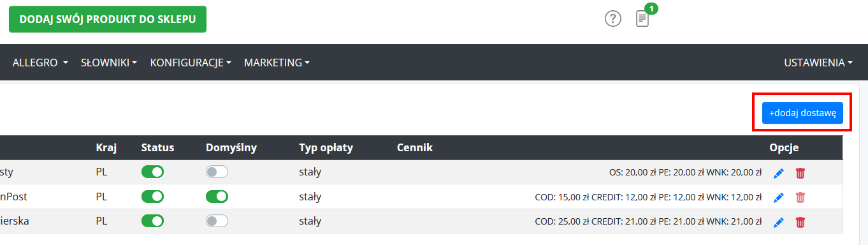Screen dimensions: 868x245
Task: Delete the courier delivery with trash icon
Action: pyautogui.click(x=800, y=222)
